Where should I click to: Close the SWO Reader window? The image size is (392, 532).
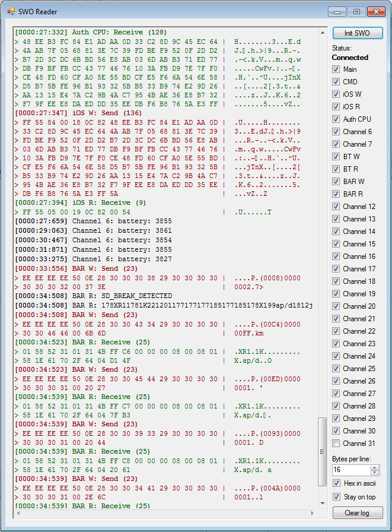pos(376,12)
